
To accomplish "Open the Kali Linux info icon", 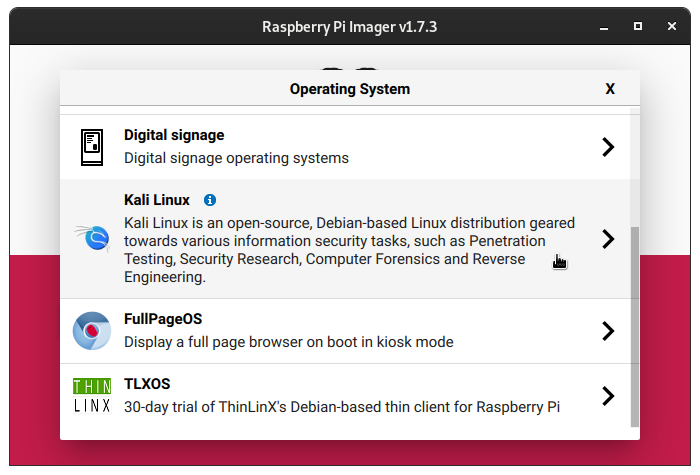I will (210, 200).
